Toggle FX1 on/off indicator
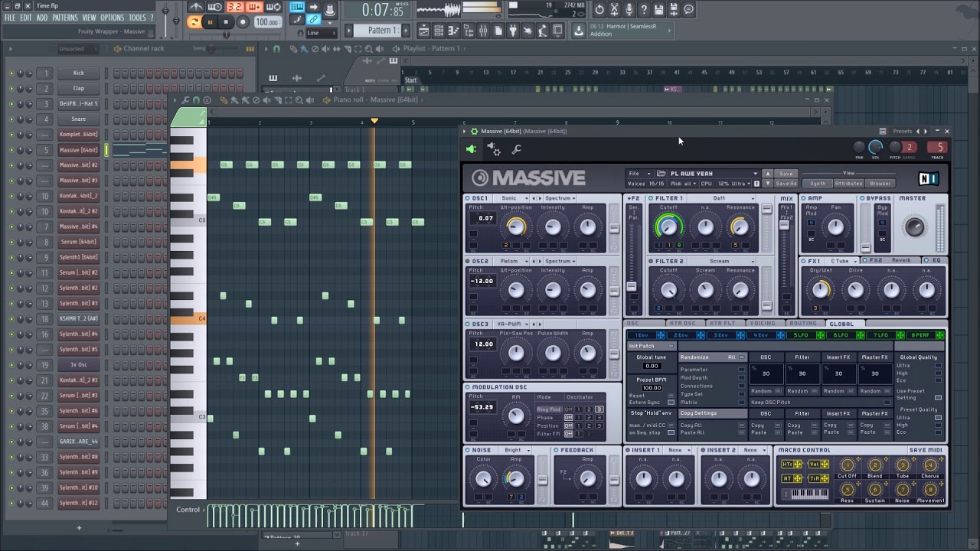Image resolution: width=980 pixels, height=551 pixels. pyautogui.click(x=804, y=261)
